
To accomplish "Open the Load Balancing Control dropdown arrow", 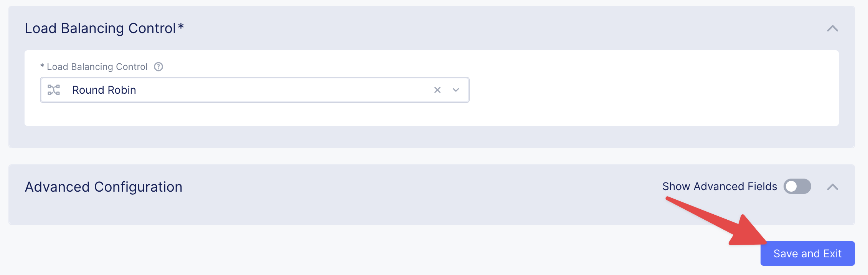I will pos(456,90).
